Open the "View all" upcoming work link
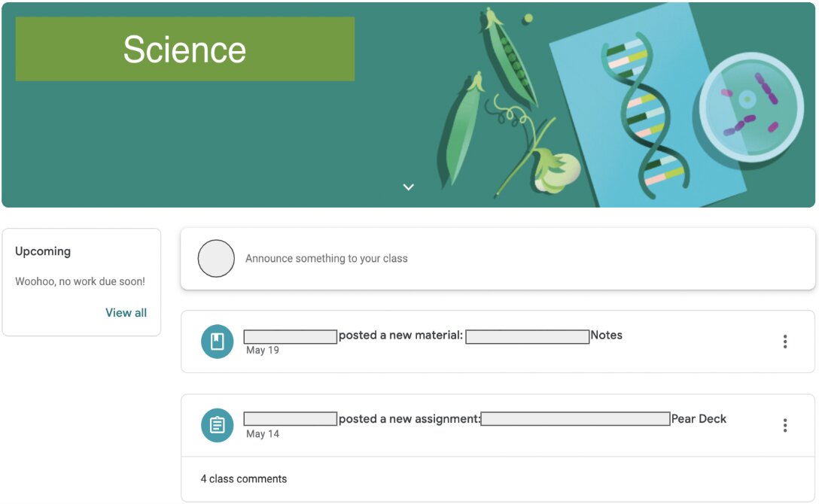 point(126,313)
